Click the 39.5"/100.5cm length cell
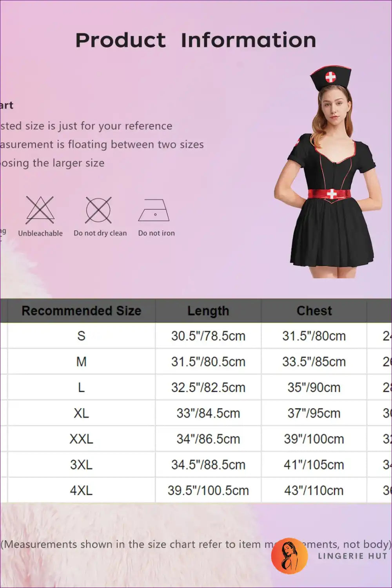This screenshot has width=392, height=588. (x=208, y=490)
